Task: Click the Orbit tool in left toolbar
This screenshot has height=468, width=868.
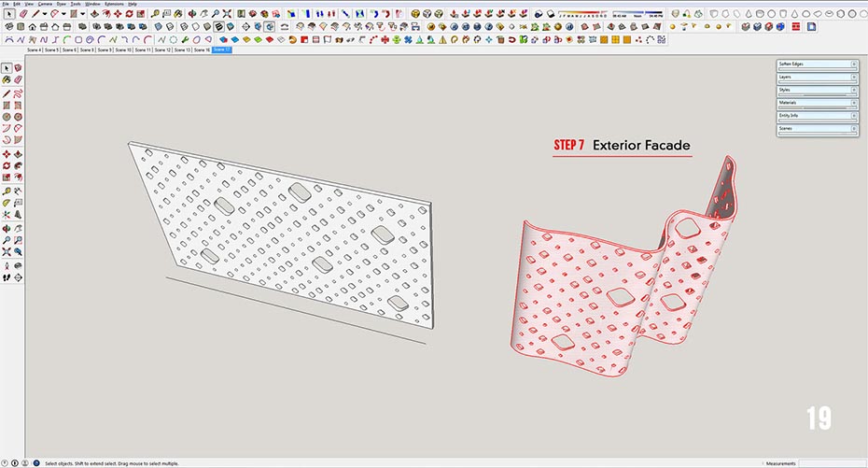Action: 7,227
